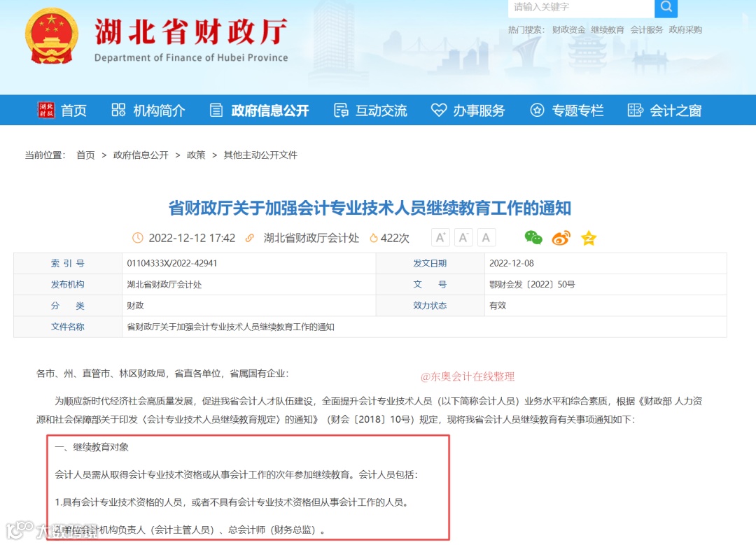The height and width of the screenshot is (545, 756).
Task: Click the source text 湖北省财政厅会计处 under the title
Action: [311, 238]
